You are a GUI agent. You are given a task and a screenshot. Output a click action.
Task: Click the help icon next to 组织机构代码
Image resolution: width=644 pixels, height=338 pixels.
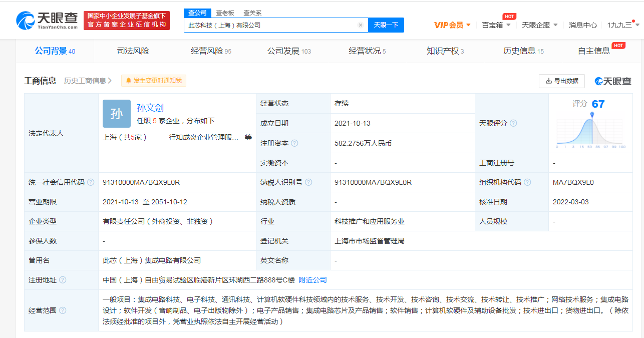[527, 182]
